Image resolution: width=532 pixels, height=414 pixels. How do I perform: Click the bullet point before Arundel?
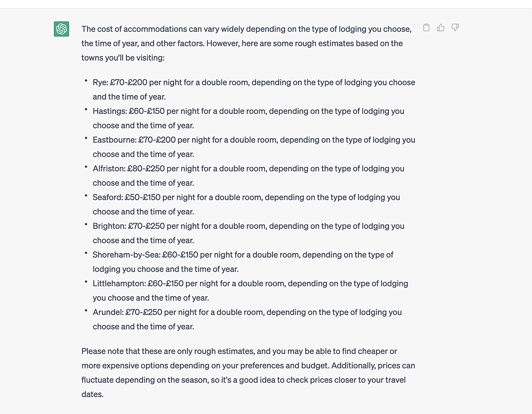click(86, 311)
